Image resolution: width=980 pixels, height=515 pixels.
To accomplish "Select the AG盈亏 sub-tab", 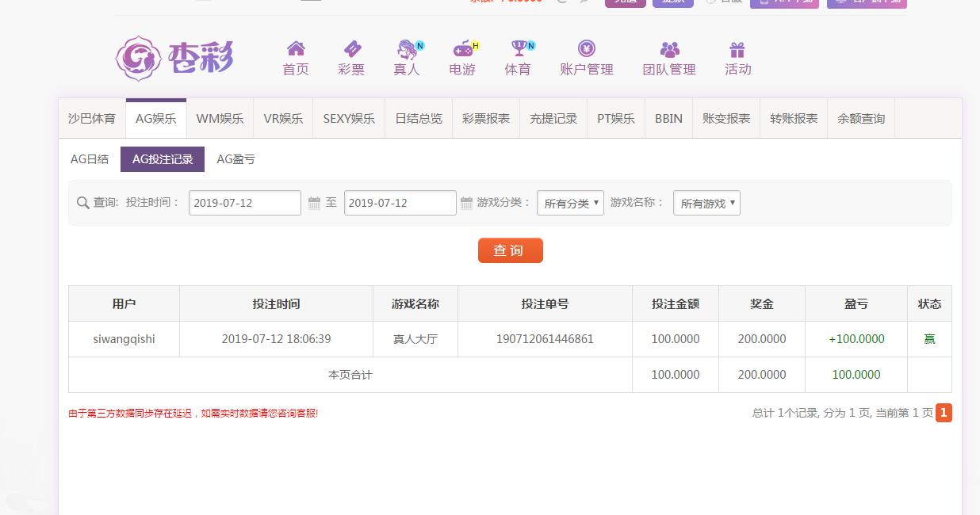I will coord(236,159).
